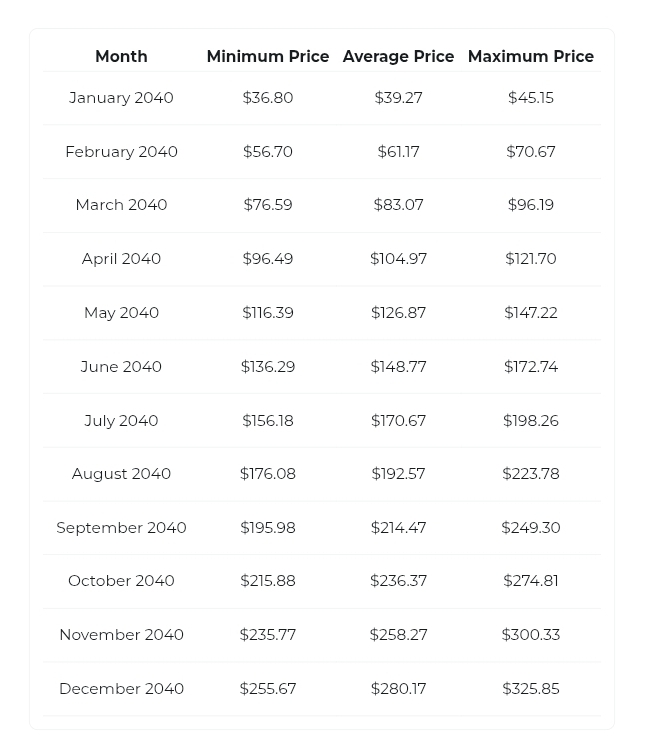Screen dimensions: 645x753
Task: Click the April 2040 average price $104.97
Action: tap(398, 258)
